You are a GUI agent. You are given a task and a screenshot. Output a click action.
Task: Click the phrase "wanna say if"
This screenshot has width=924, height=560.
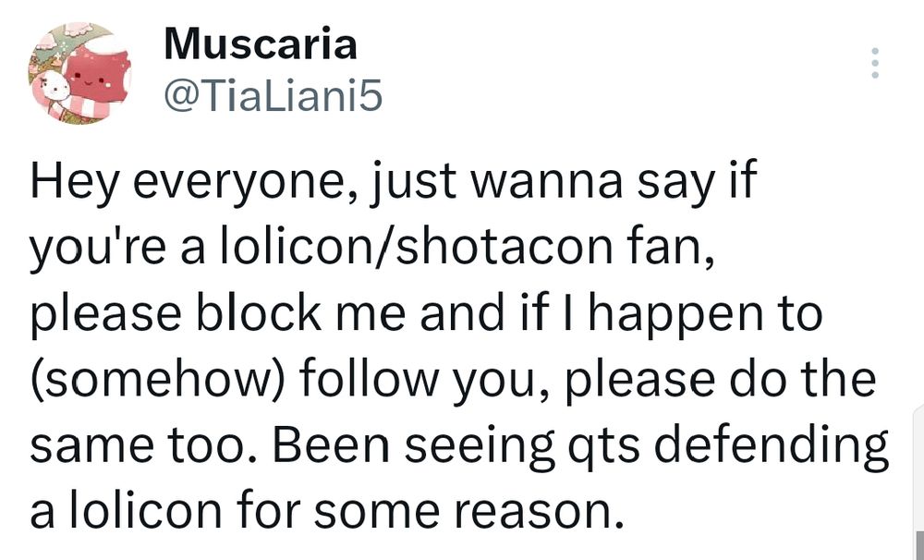point(612,181)
